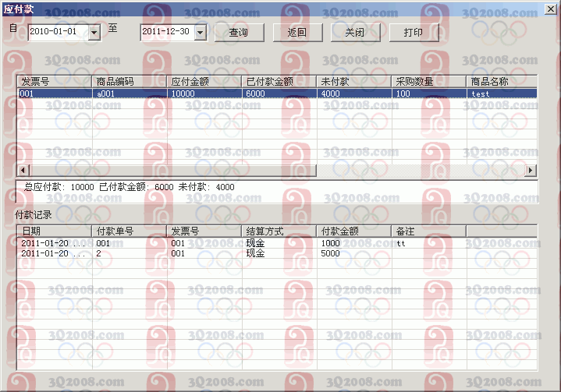Viewport: 561px width, 392px height.
Task: Click the 付款单号 column header
Action: coord(130,231)
